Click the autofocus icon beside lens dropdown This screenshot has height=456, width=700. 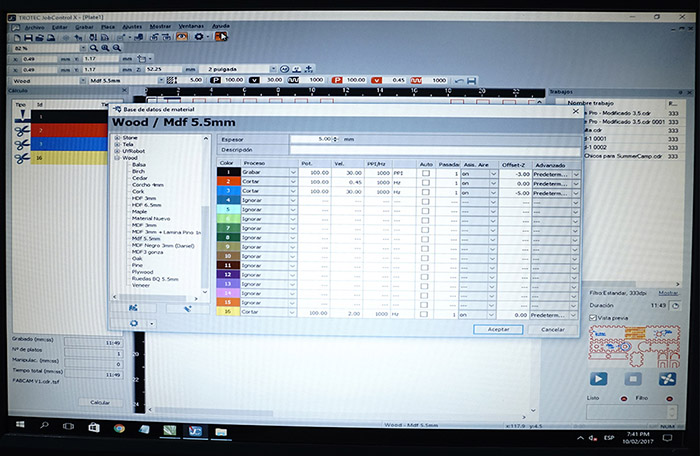click(284, 69)
